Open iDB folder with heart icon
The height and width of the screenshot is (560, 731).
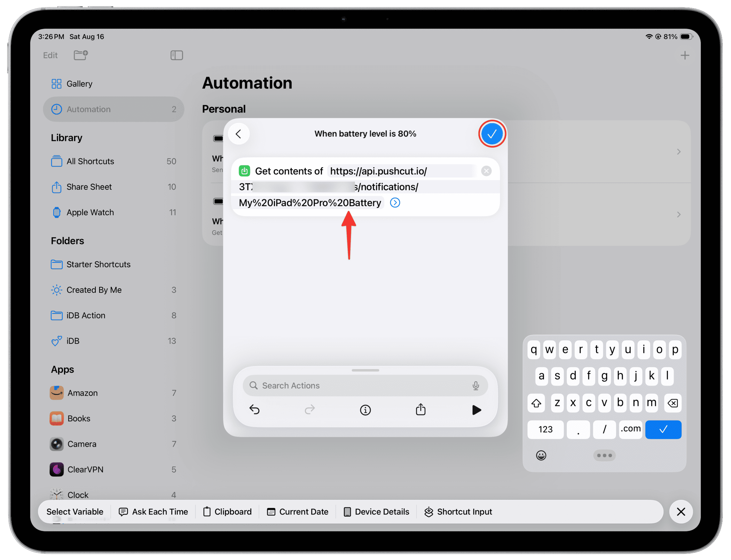click(x=113, y=341)
